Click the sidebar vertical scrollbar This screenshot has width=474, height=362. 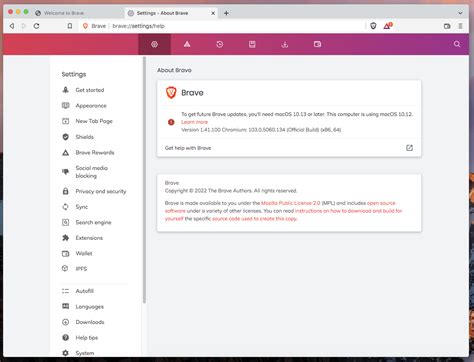pyautogui.click(x=144, y=180)
